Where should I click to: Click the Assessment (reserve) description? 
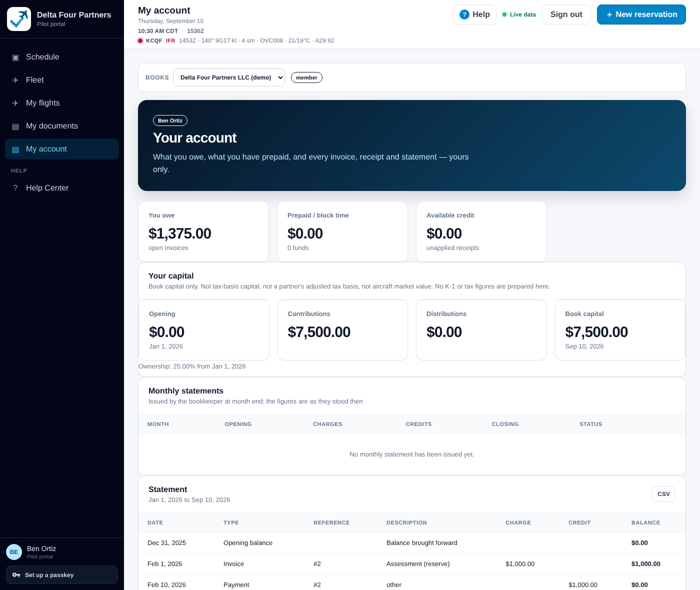[418, 564]
